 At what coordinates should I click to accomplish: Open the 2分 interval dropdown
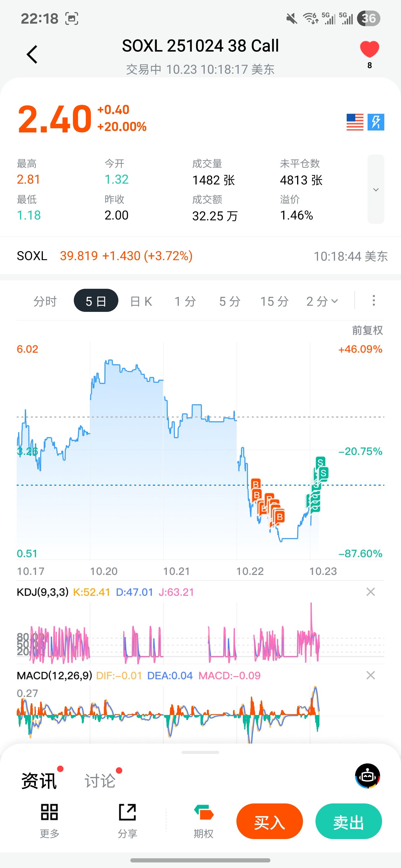click(322, 301)
